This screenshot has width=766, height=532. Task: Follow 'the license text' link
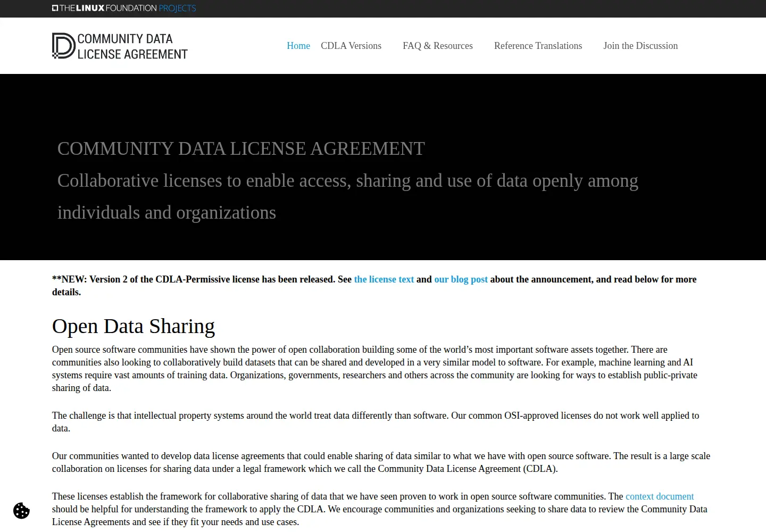tap(384, 279)
